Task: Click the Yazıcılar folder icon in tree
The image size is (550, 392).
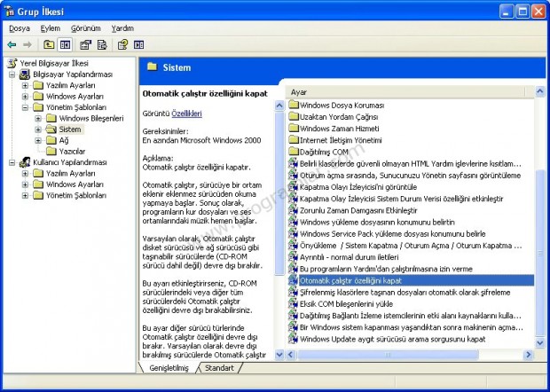Action: point(51,151)
